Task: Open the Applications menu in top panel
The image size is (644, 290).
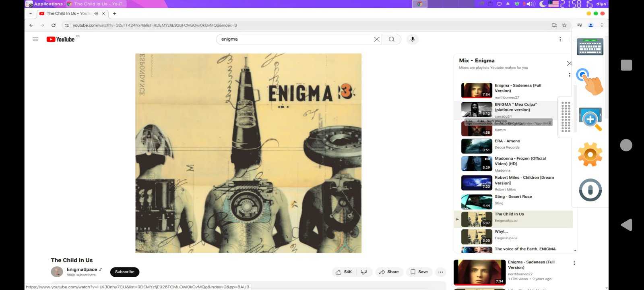Action: coord(45,4)
